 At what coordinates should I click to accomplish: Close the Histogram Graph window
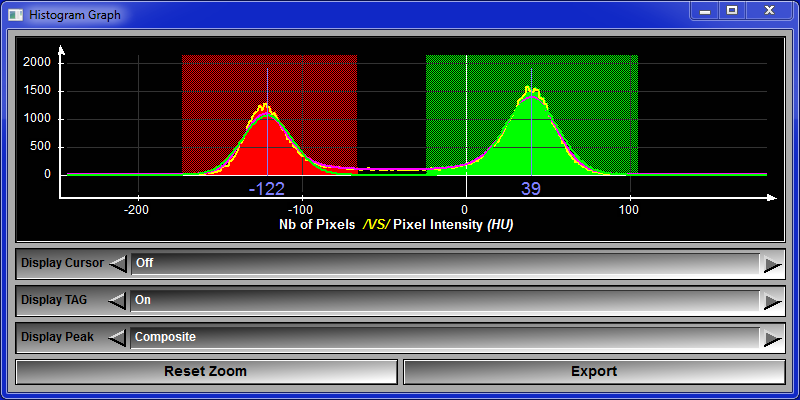pos(770,11)
